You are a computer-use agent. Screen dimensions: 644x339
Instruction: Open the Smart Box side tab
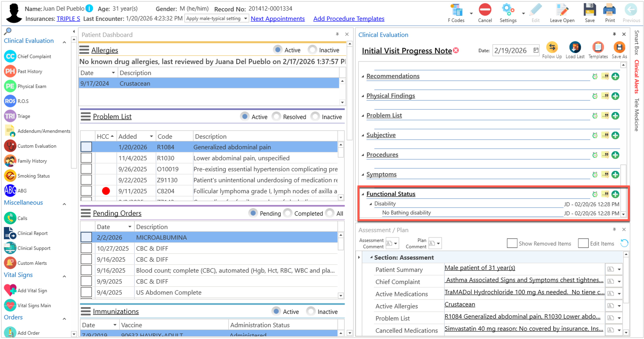(x=637, y=43)
